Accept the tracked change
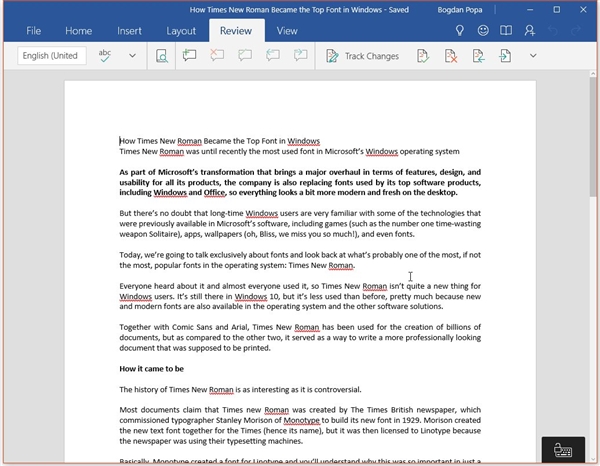 pyautogui.click(x=423, y=56)
